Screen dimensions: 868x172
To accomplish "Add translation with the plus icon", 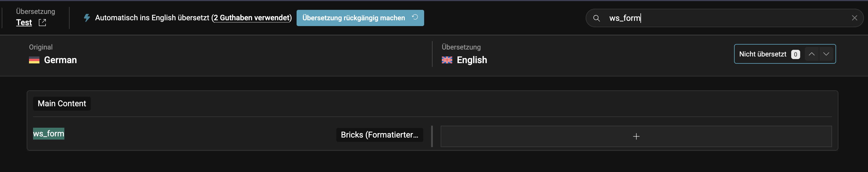I will 636,136.
